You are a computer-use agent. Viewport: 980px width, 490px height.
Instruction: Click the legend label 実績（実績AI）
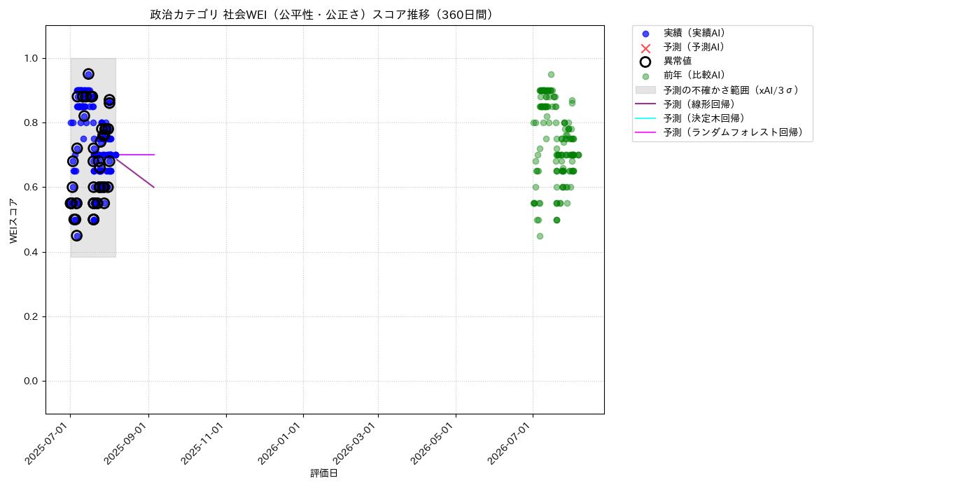[x=694, y=33]
